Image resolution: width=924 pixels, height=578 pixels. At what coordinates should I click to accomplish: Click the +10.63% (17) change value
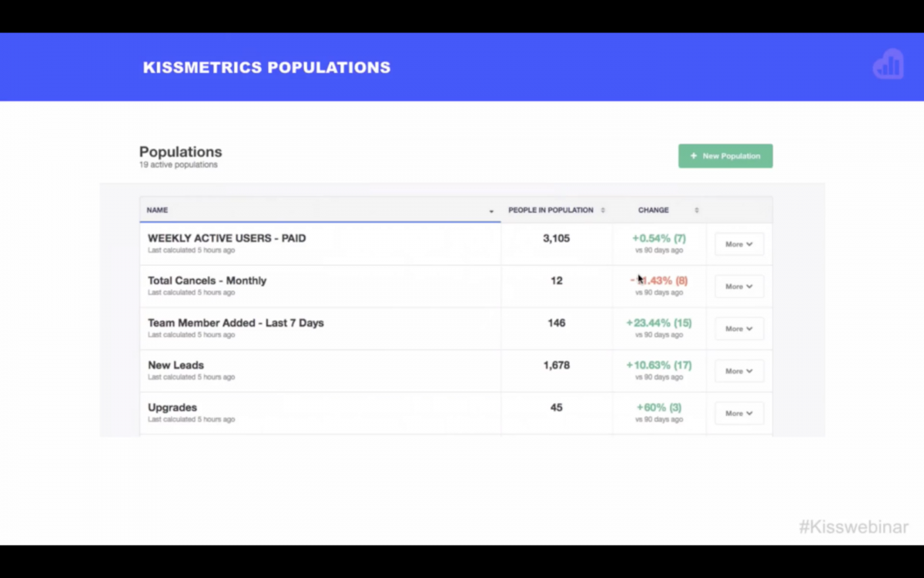(659, 365)
